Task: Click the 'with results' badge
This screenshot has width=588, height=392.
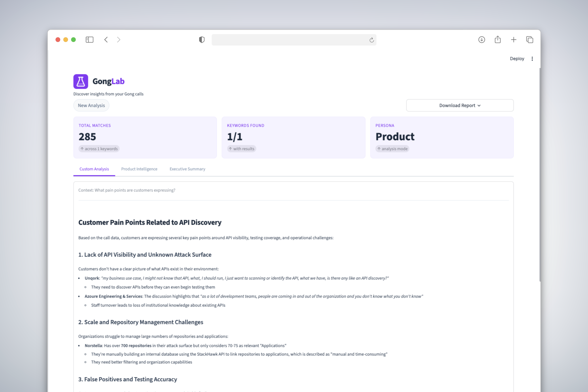Action: [x=241, y=149]
